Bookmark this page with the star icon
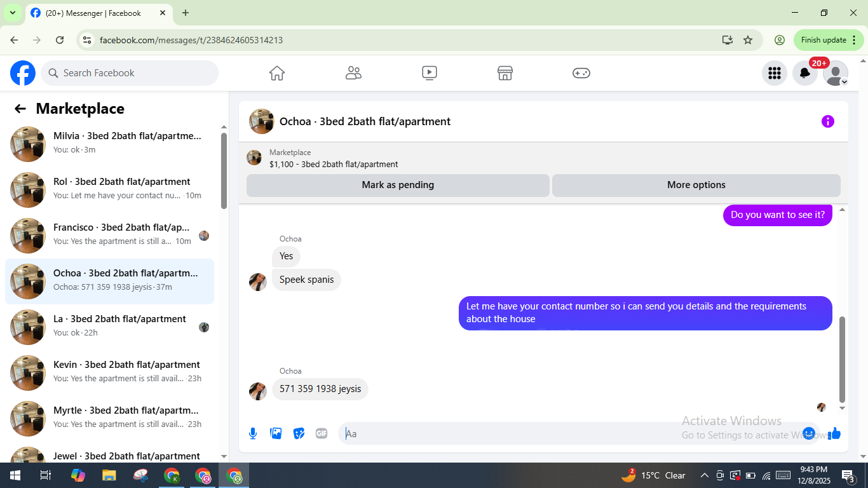Screen dimensions: 868x488 [748, 40]
